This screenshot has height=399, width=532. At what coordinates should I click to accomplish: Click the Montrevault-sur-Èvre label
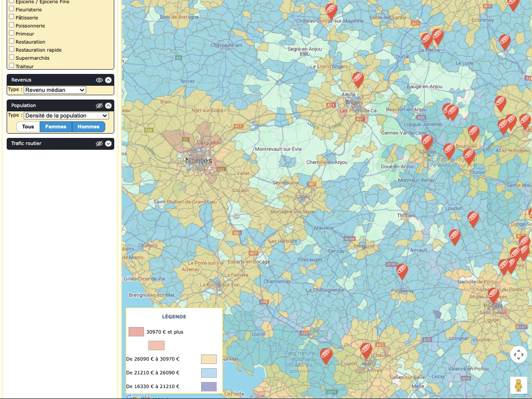278,149
